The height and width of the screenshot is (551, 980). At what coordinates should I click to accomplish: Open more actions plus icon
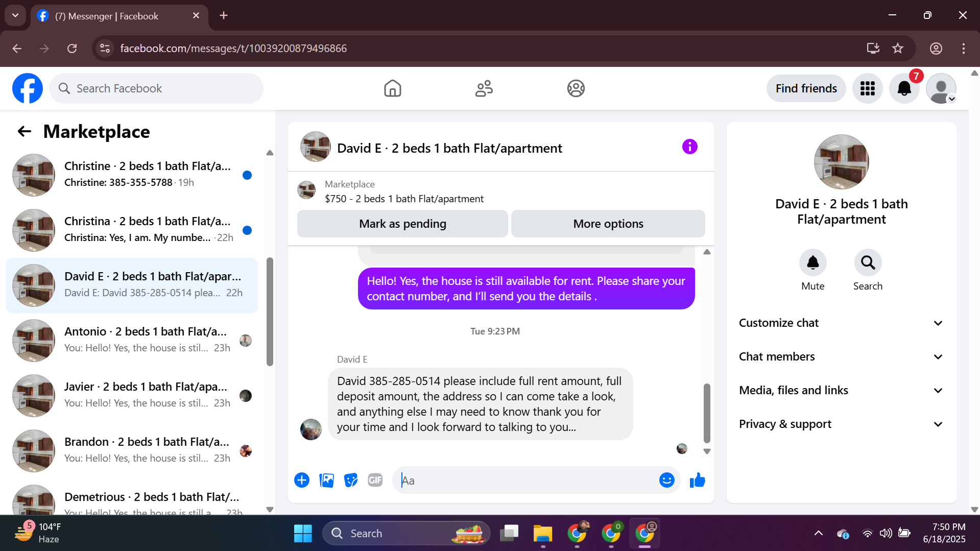(x=302, y=480)
